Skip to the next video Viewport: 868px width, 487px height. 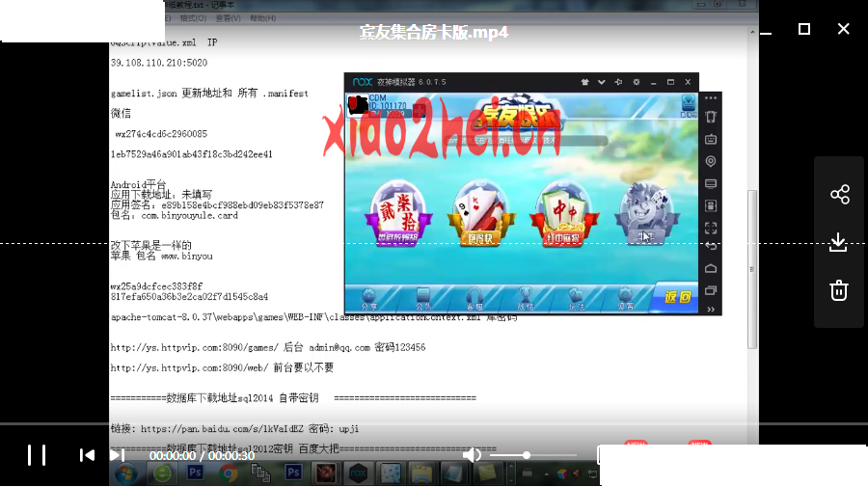click(117, 455)
